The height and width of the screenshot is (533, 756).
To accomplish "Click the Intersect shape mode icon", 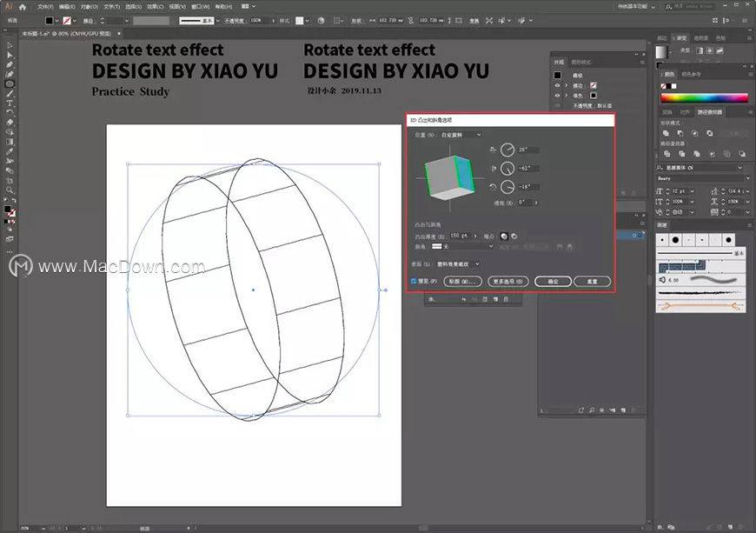I will click(695, 133).
